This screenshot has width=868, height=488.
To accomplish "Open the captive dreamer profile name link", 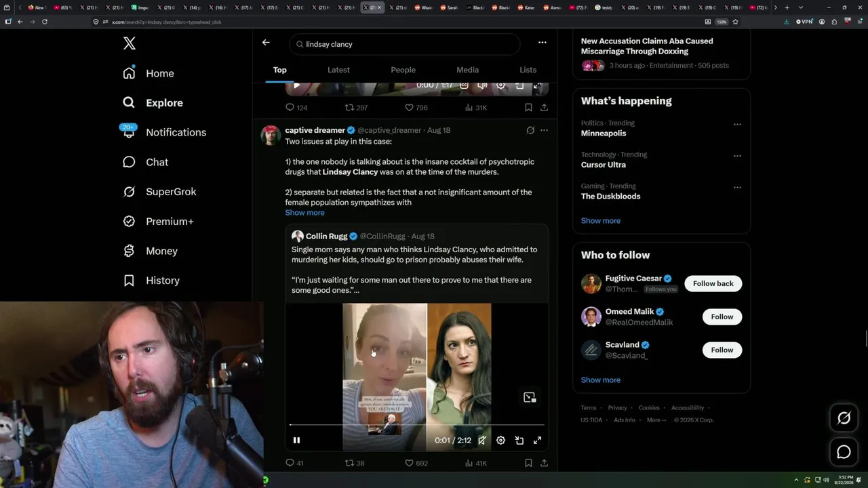I will [x=315, y=130].
